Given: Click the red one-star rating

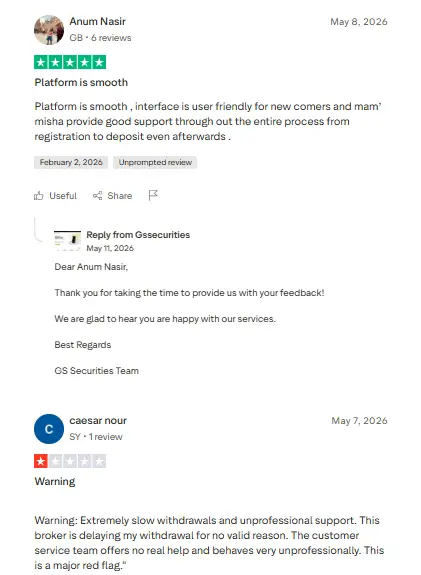Looking at the screenshot, I should click(70, 461).
